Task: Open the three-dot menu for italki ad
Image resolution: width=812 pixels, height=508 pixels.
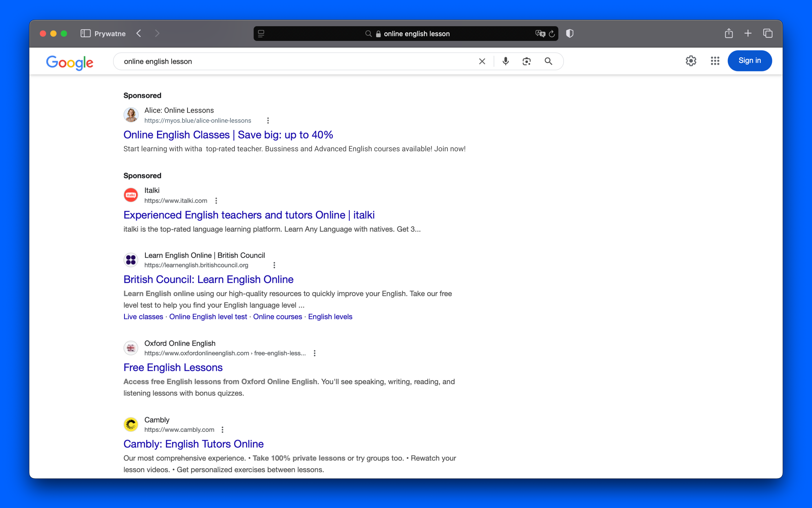Action: click(216, 201)
